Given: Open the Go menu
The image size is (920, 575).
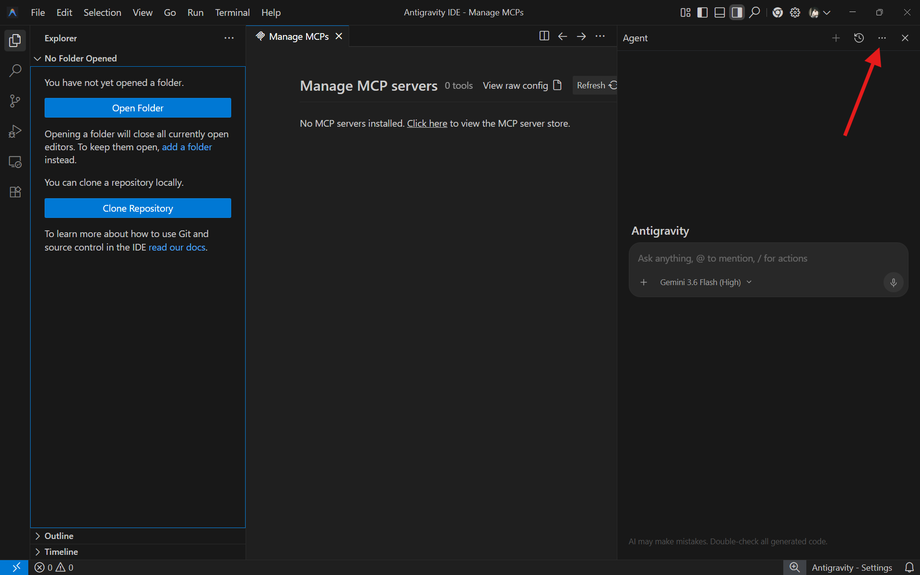Looking at the screenshot, I should point(170,12).
